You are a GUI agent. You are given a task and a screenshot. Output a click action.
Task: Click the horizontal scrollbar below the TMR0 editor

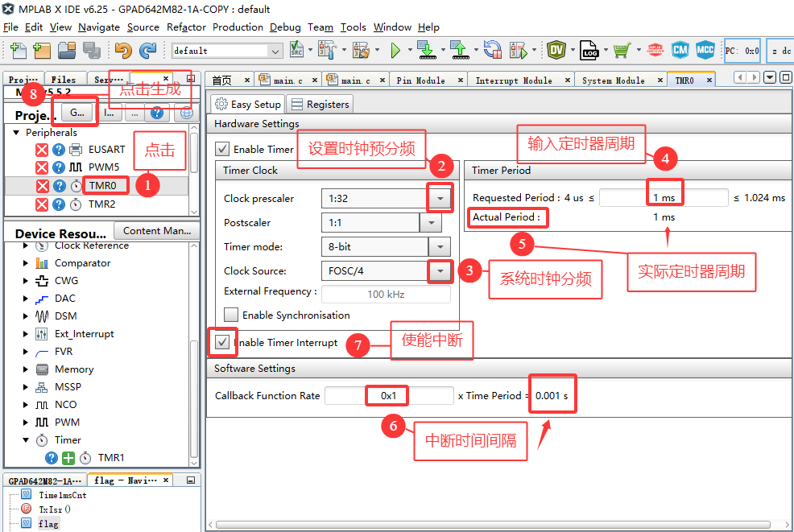[x=493, y=525]
